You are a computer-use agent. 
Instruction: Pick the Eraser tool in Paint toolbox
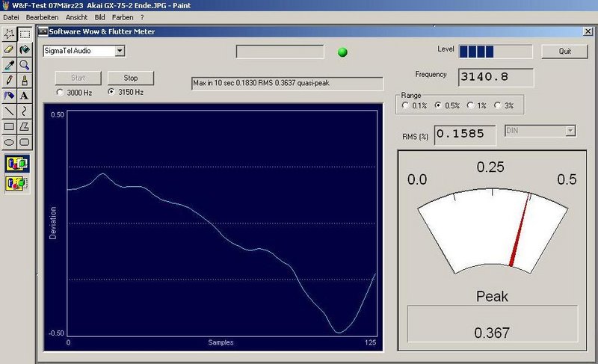coord(9,49)
